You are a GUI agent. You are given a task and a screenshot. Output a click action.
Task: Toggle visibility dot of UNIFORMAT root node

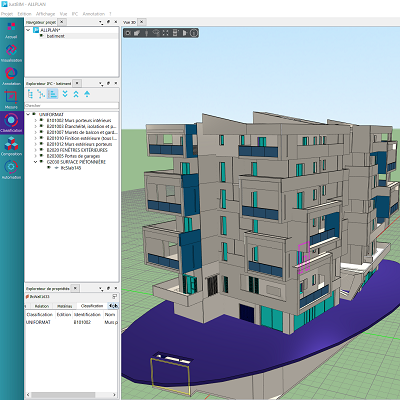[x=34, y=114]
